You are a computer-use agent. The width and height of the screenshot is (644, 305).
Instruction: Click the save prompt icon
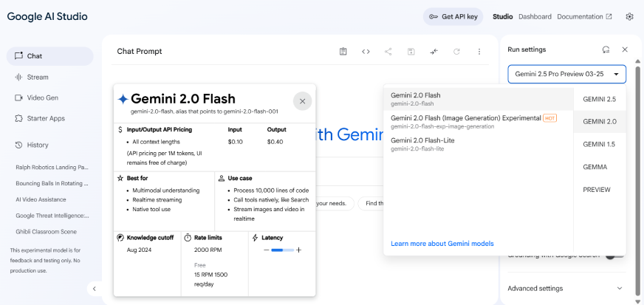(x=411, y=51)
